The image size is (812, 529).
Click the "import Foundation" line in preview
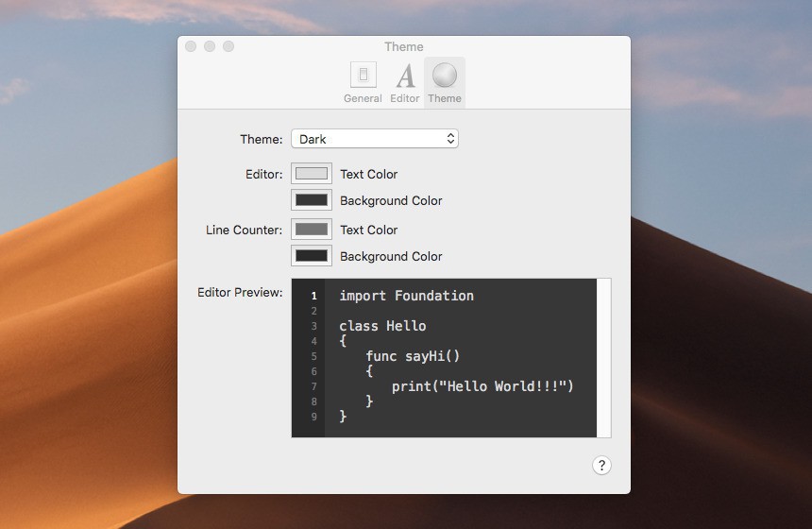tap(406, 296)
